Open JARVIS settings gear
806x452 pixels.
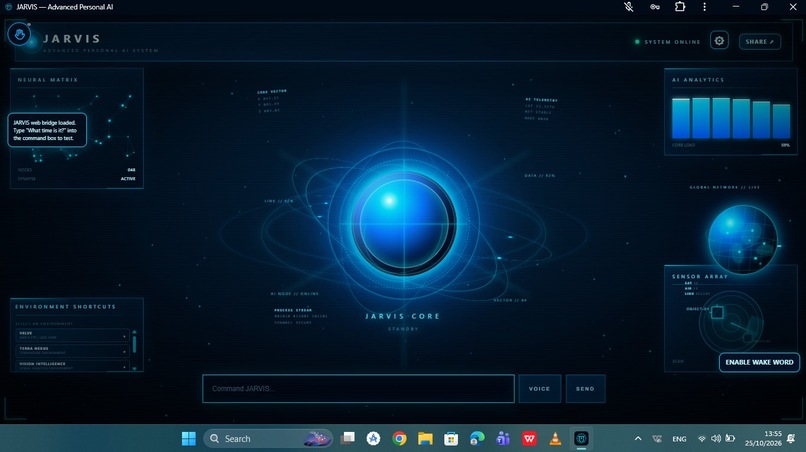719,41
